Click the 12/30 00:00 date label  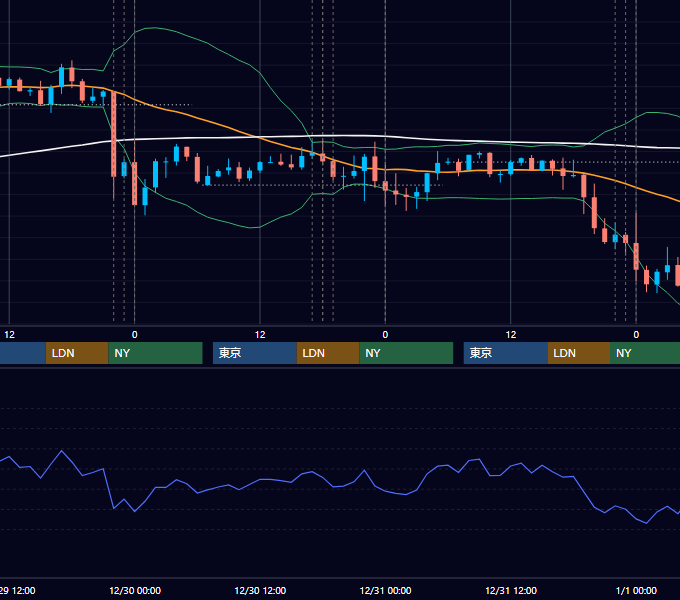pos(135,590)
